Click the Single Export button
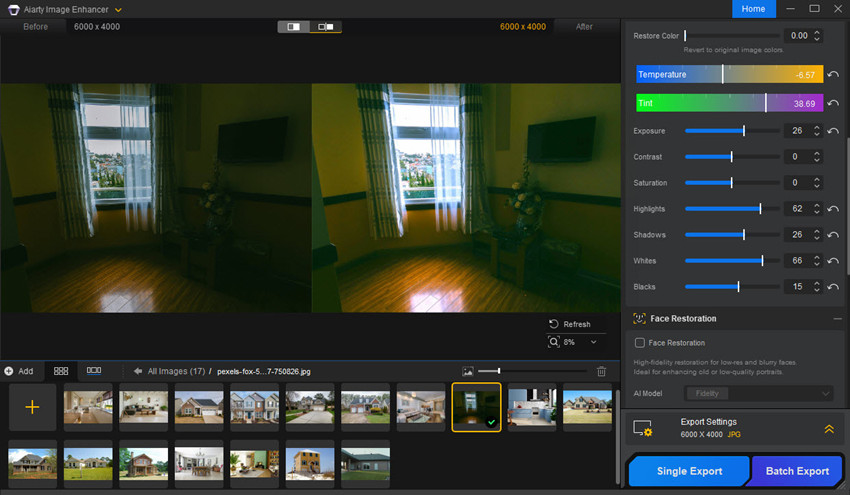 pos(689,471)
